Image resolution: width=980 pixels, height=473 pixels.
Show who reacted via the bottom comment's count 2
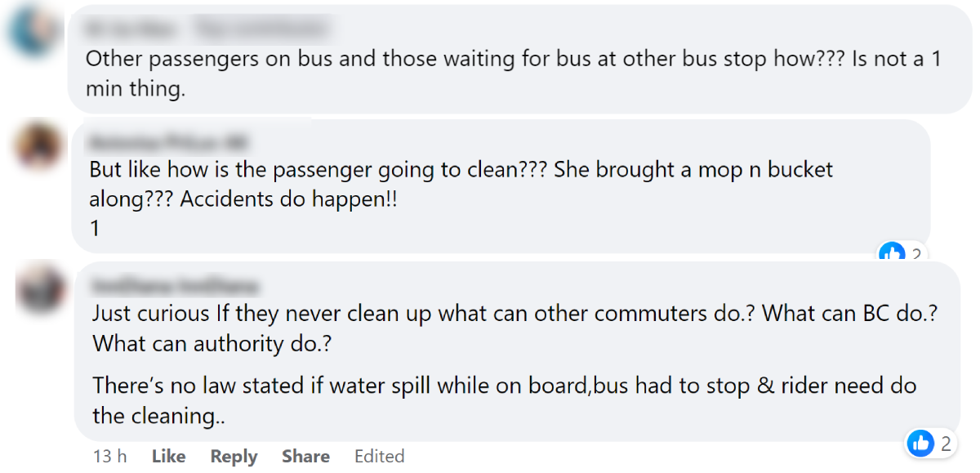[947, 444]
